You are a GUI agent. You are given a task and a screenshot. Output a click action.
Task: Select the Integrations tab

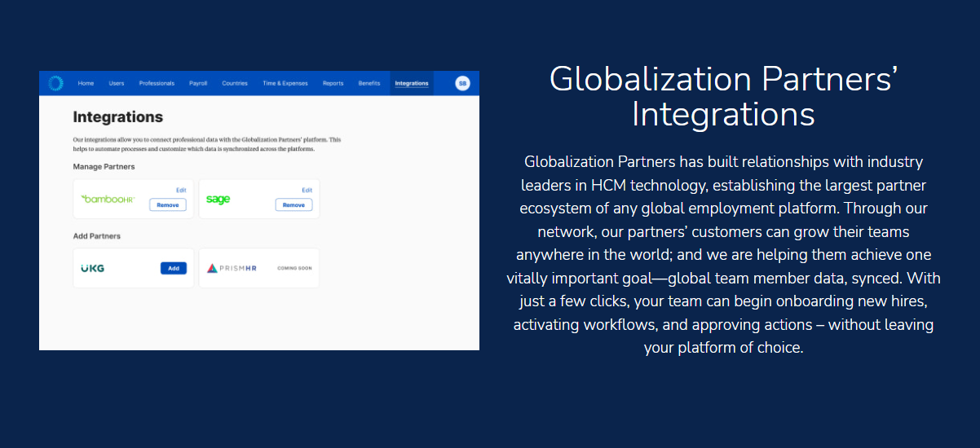pos(412,83)
